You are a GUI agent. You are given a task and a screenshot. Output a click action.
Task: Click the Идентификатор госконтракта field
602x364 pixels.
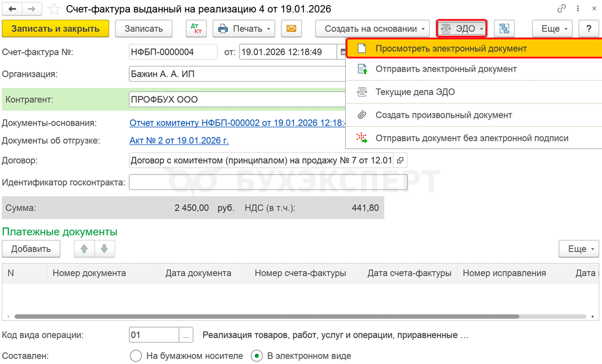[268, 182]
